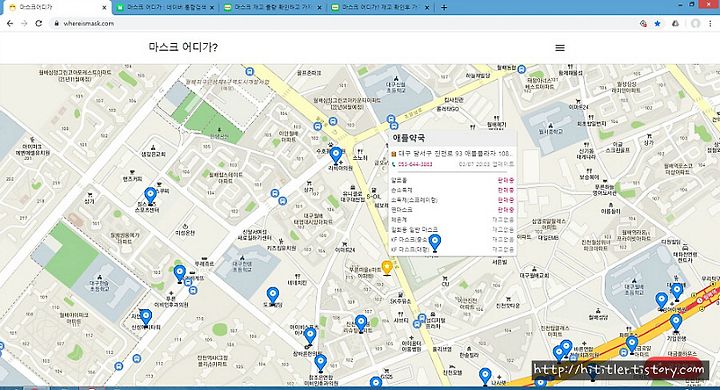The height and width of the screenshot is (390, 720).
Task: Click the bus stop icon right of the 월배농협 label
Action: coord(521,69)
